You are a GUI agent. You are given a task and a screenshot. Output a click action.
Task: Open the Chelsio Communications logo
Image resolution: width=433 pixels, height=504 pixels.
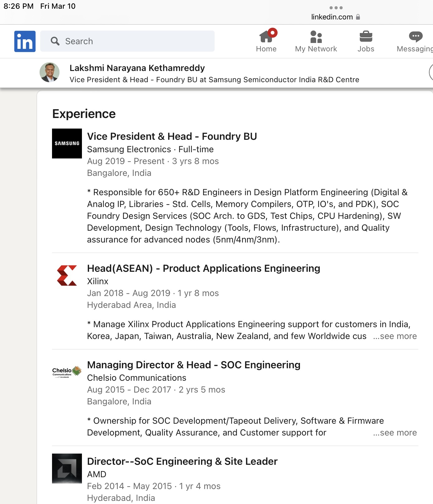[x=67, y=372]
